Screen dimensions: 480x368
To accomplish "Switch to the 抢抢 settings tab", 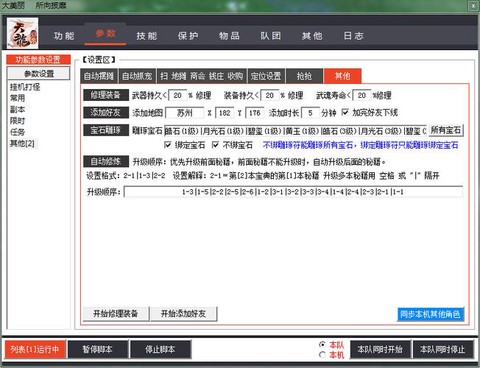I will pos(304,76).
